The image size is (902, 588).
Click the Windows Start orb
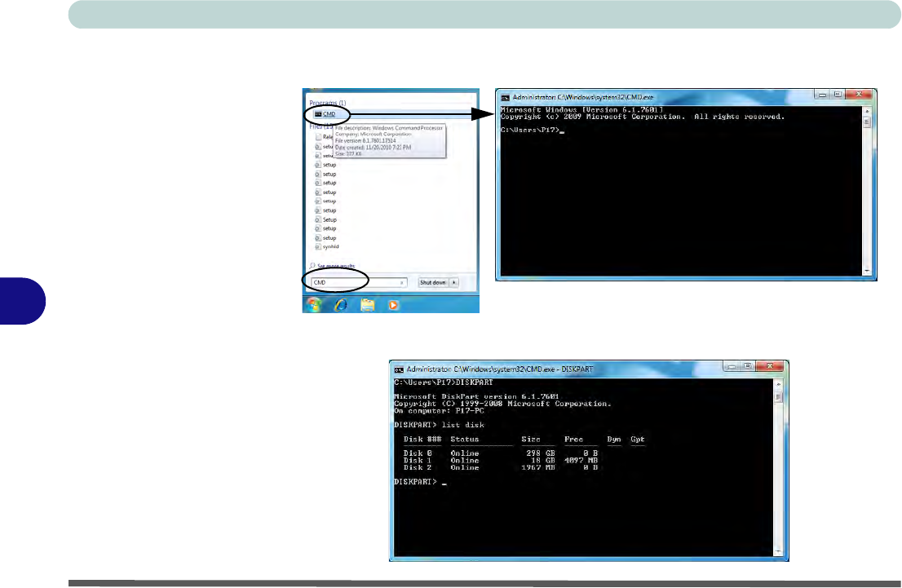(315, 304)
